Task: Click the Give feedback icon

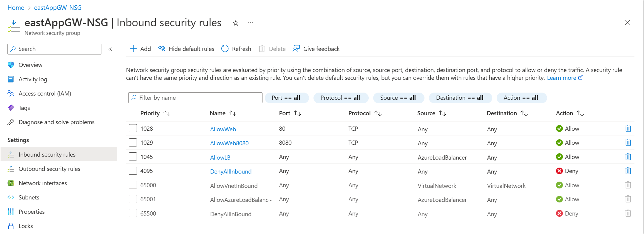Action: pyautogui.click(x=296, y=49)
